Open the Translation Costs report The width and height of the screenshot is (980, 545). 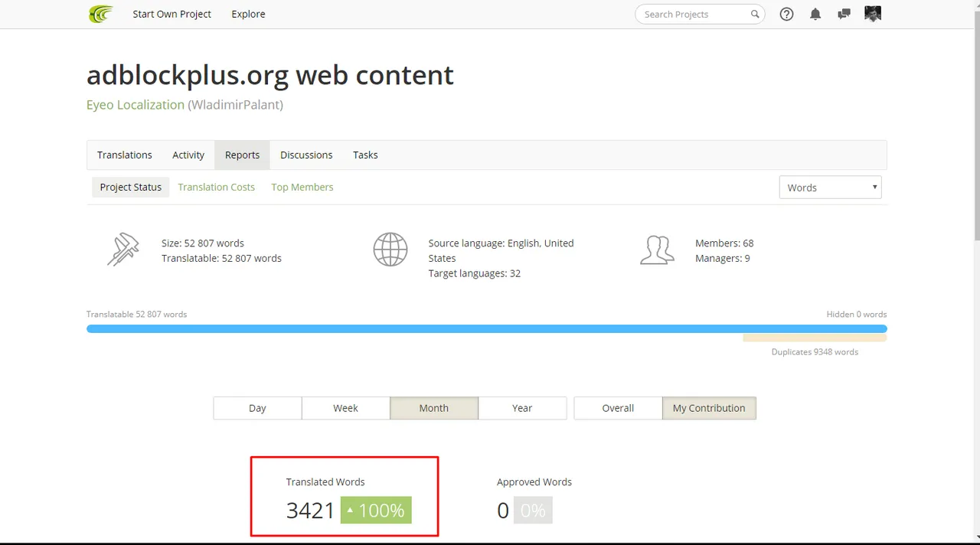tap(217, 187)
